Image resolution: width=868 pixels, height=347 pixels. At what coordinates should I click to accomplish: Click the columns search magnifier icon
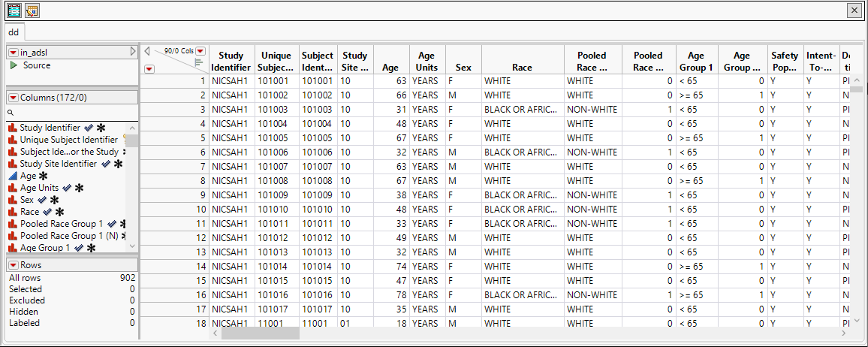click(11, 112)
